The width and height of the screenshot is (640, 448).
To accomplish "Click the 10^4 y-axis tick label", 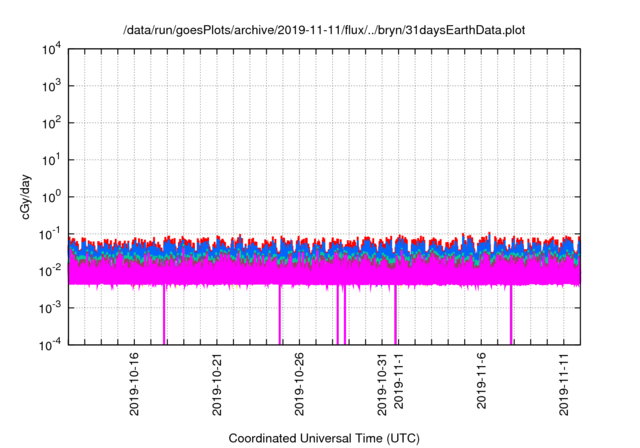I will pyautogui.click(x=52, y=49).
